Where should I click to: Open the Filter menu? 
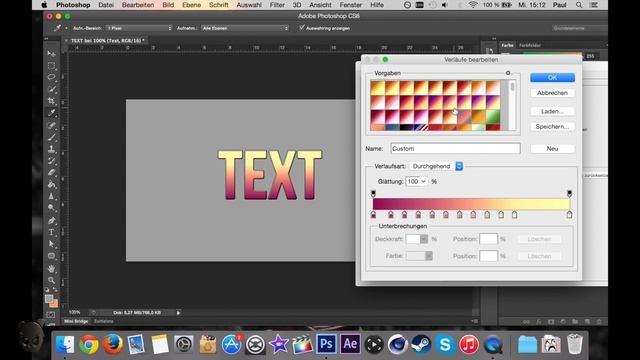[x=277, y=5]
